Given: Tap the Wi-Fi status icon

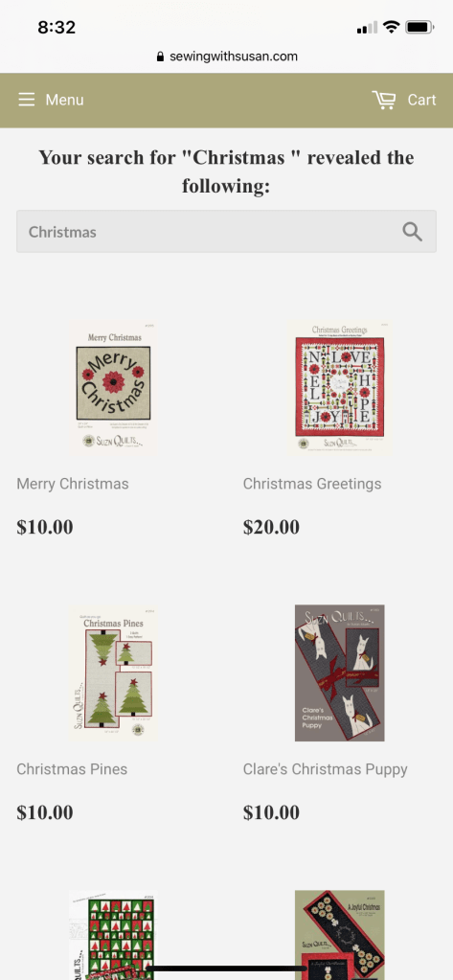Looking at the screenshot, I should pos(392,27).
